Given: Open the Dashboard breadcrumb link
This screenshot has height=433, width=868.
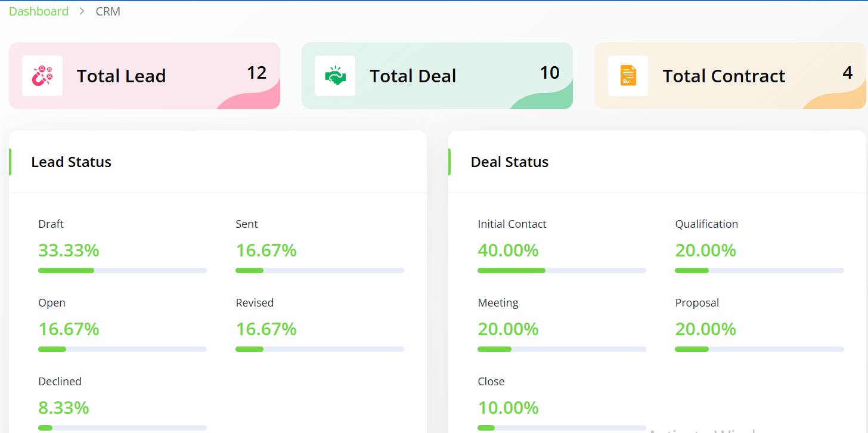Looking at the screenshot, I should (x=39, y=11).
